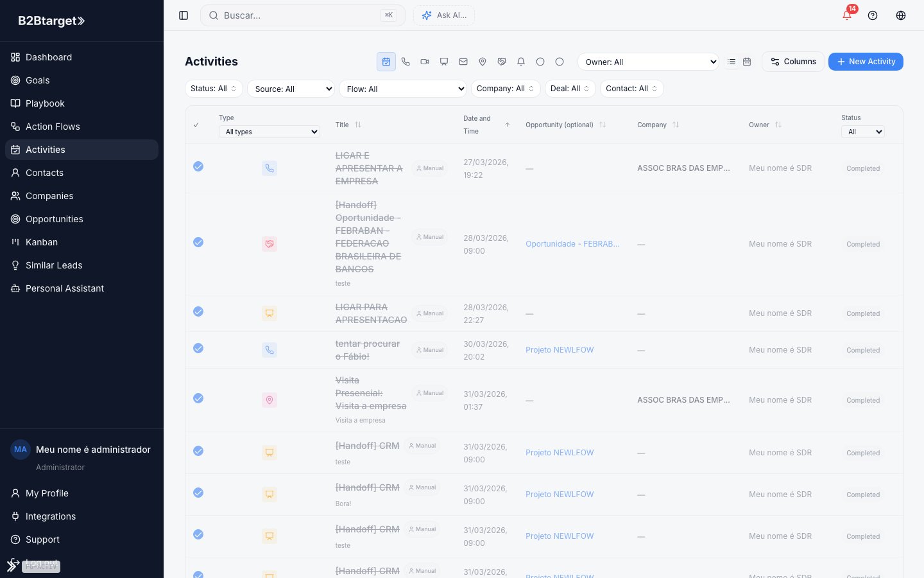Open Deal: All filter
The width and height of the screenshot is (924, 578).
[570, 89]
